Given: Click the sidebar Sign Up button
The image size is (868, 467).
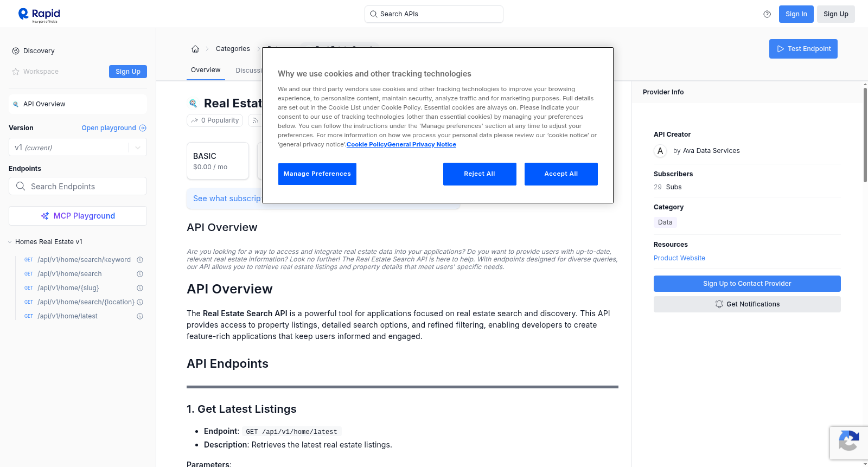Looking at the screenshot, I should [128, 72].
